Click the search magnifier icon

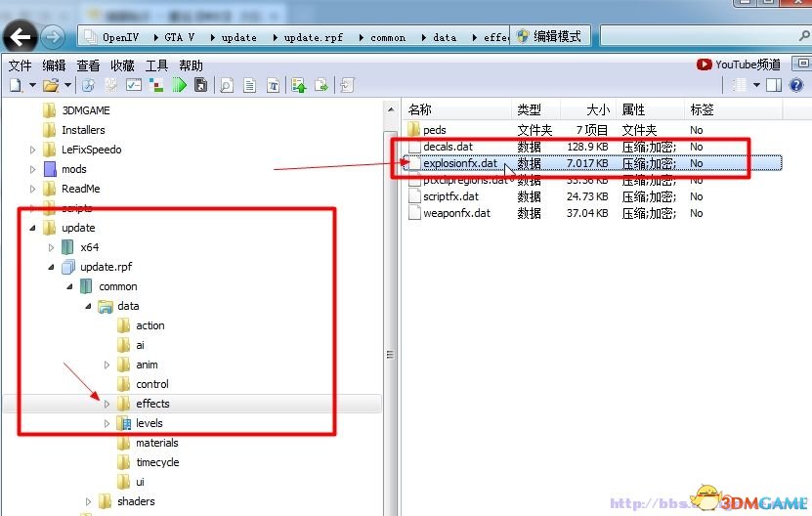point(804,36)
